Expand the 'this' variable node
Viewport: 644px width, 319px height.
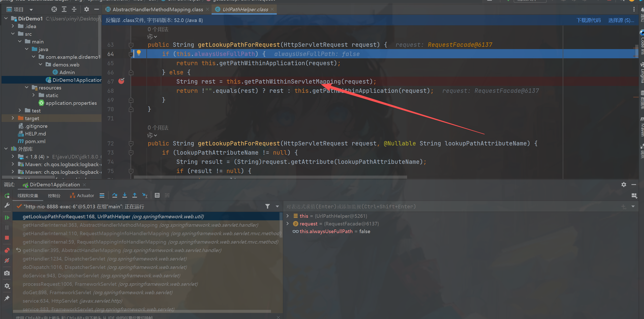click(x=287, y=216)
